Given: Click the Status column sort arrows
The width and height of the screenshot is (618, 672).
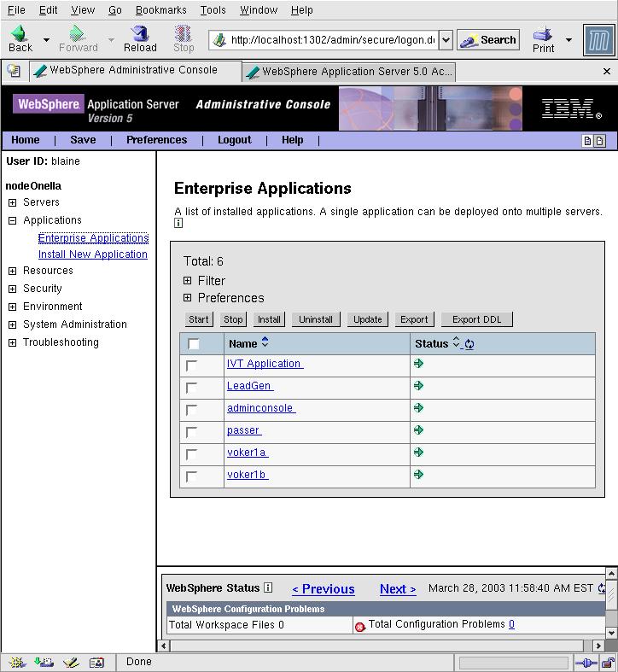Looking at the screenshot, I should [x=456, y=342].
